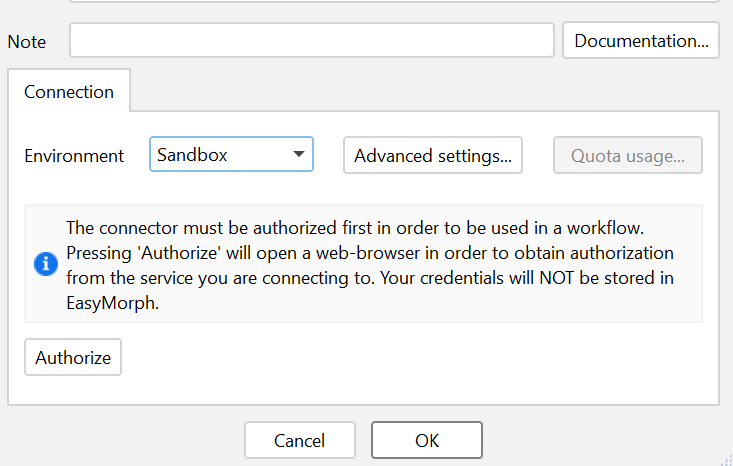Image resolution: width=733 pixels, height=466 pixels.
Task: Open the Environment dropdown arrow
Action: pyautogui.click(x=298, y=155)
